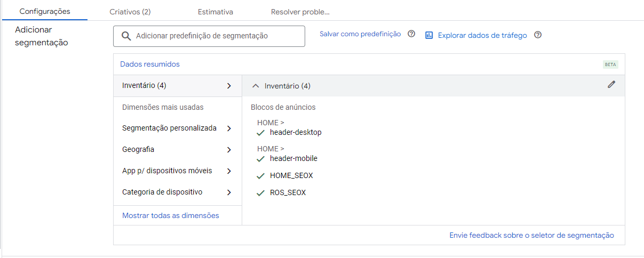Viewport: 644px width, 258px height.
Task: Open App p/ dispositivos móveis dimension
Action: (x=178, y=171)
